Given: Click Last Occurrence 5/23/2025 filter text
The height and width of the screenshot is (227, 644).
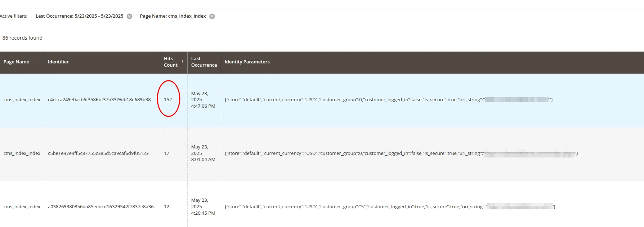Looking at the screenshot, I should point(79,16).
